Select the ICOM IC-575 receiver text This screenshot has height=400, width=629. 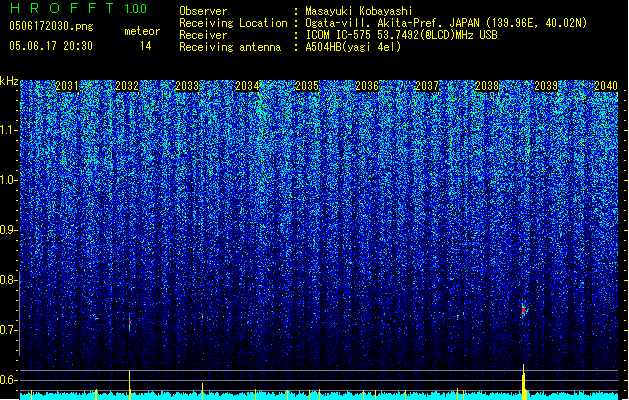coord(349,34)
